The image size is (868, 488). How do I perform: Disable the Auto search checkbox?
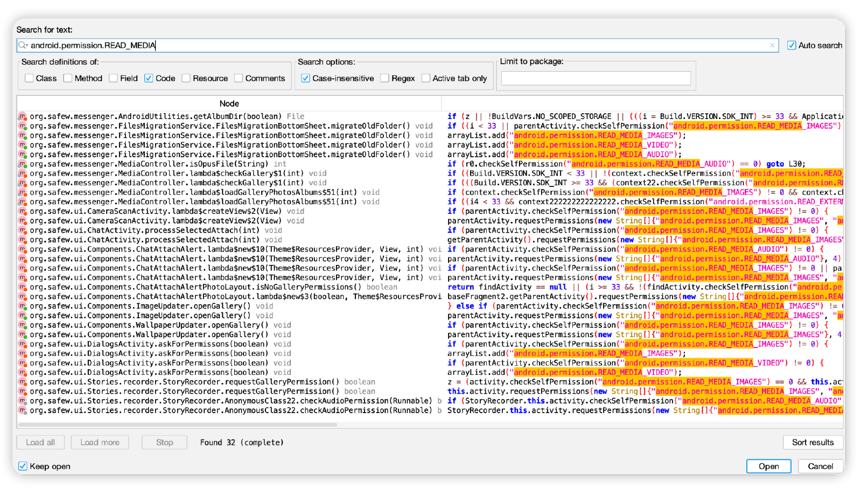click(792, 45)
